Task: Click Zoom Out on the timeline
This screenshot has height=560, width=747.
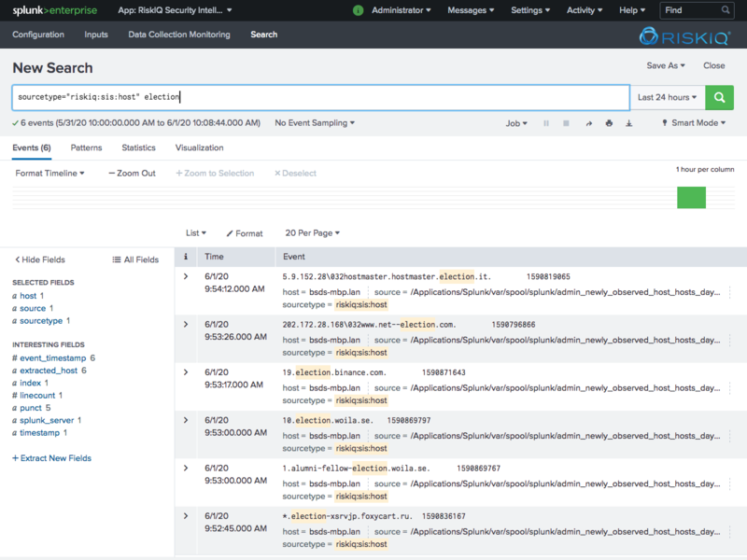Action: point(132,174)
